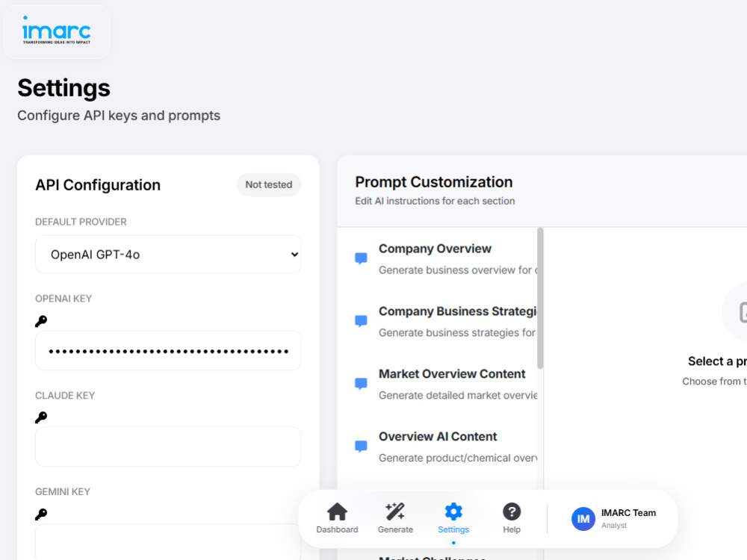Click the Company Business Strategies chat icon
Viewport: 747px width, 560px height.
click(361, 321)
